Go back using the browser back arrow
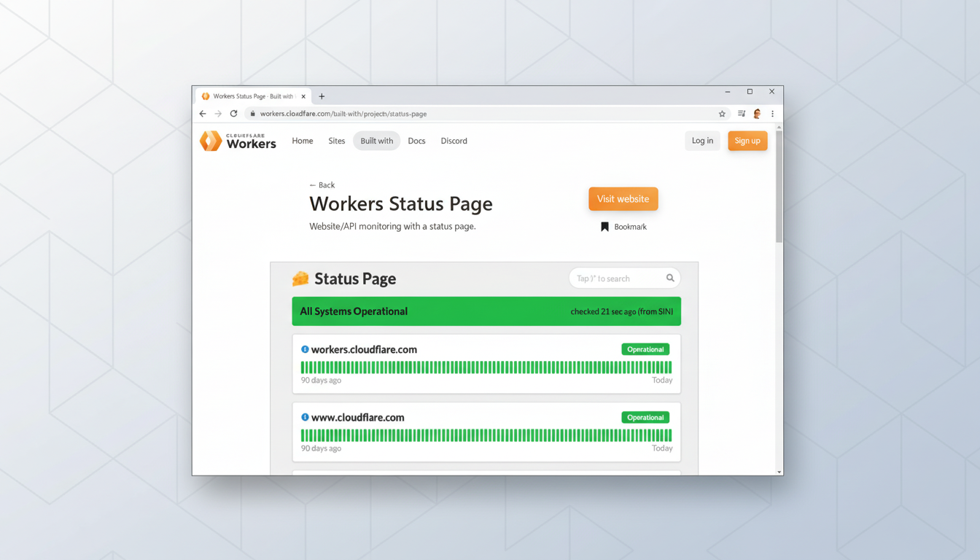980x560 pixels. click(203, 114)
